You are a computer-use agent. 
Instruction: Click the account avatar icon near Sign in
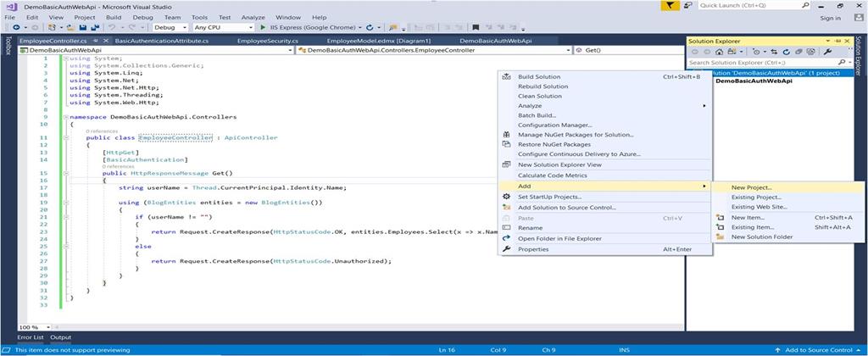859,18
